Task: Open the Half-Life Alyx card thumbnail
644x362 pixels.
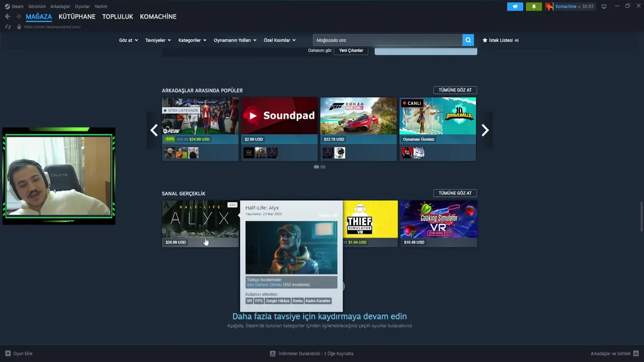Action: [200, 219]
